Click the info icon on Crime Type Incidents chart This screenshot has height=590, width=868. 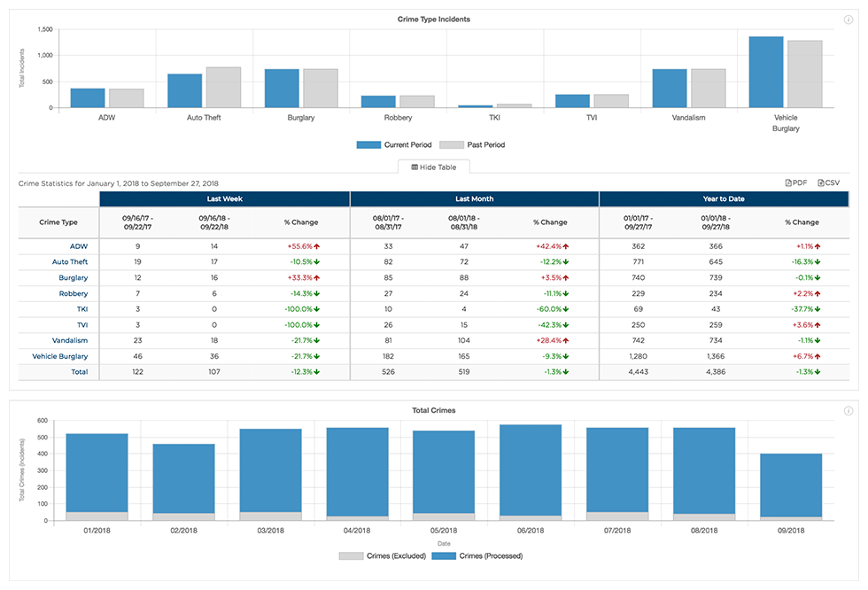(x=849, y=19)
